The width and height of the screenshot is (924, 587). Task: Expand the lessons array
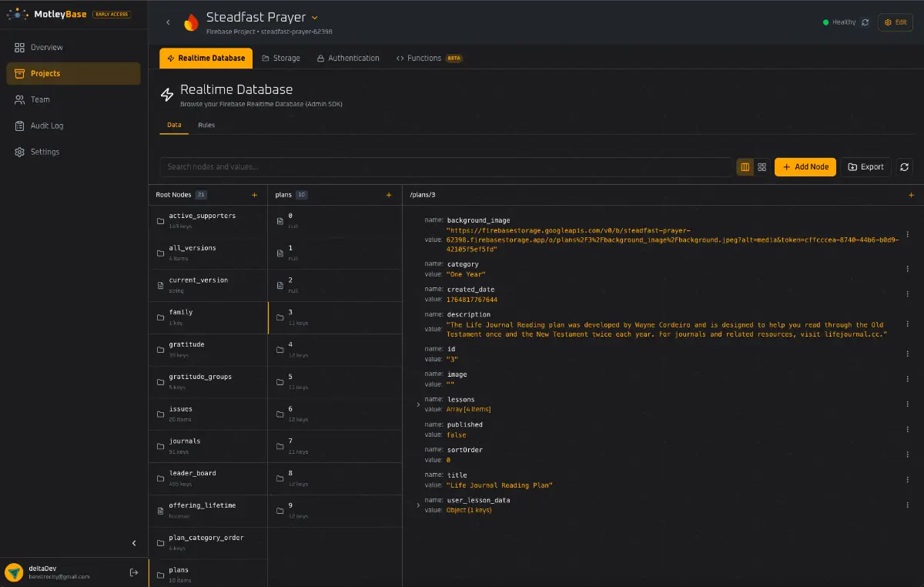click(x=418, y=404)
